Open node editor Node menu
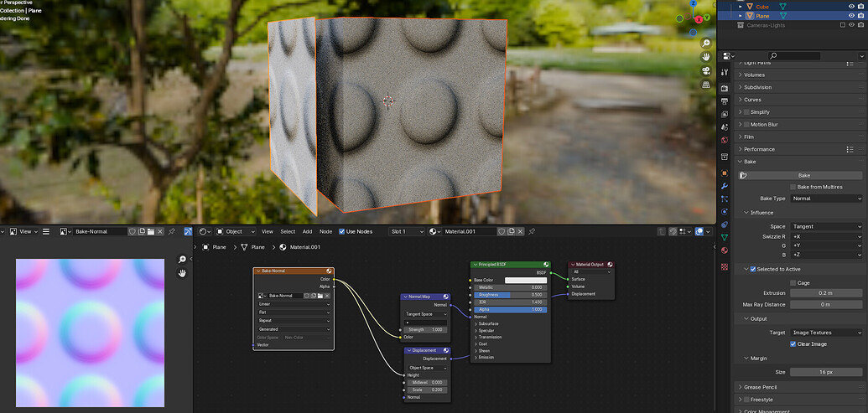Image resolution: width=868 pixels, height=413 pixels. [326, 232]
